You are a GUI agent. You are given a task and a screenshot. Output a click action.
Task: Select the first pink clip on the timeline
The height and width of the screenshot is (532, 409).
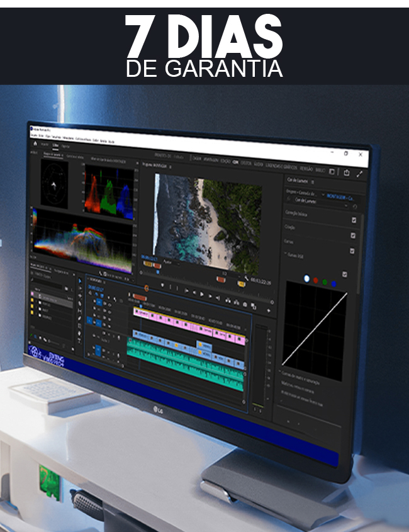pyautogui.click(x=141, y=313)
